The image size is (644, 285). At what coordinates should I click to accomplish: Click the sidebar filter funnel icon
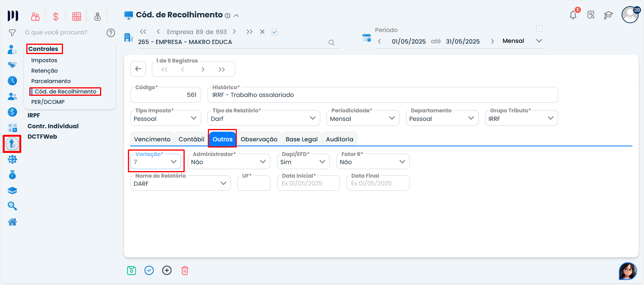pyautogui.click(x=12, y=33)
